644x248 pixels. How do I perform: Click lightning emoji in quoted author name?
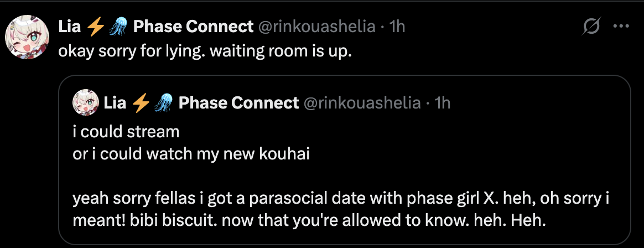tap(141, 103)
